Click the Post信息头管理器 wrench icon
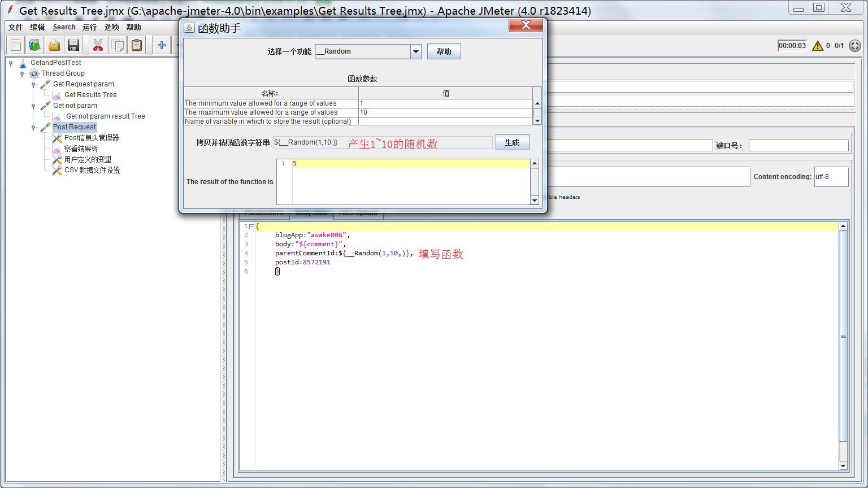The height and width of the screenshot is (488, 868). (x=57, y=138)
